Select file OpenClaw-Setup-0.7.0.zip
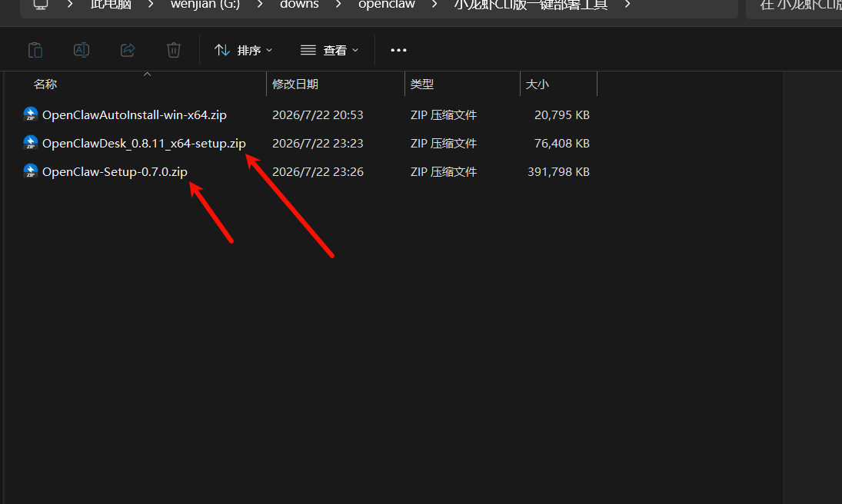842x504 pixels. (x=115, y=172)
